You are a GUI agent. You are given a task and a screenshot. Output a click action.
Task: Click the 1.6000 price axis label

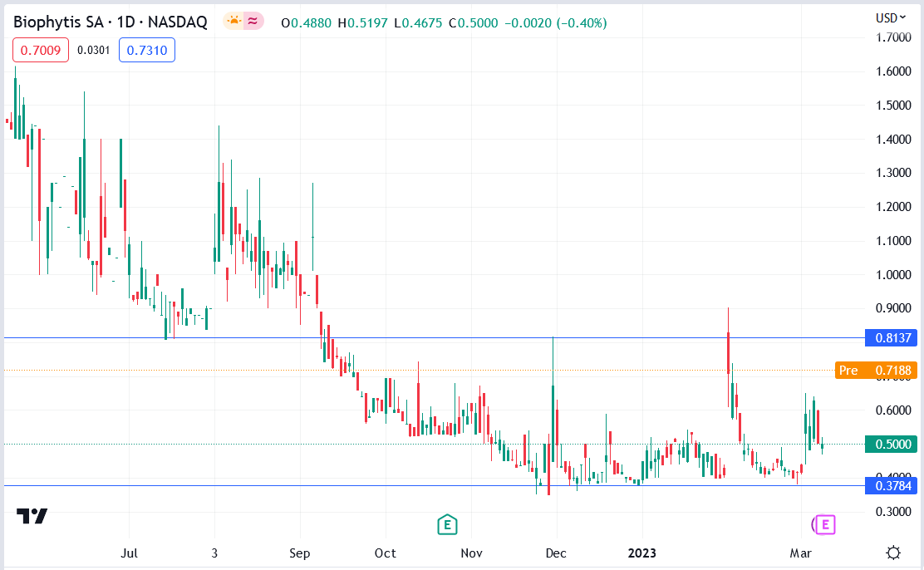pyautogui.click(x=893, y=71)
